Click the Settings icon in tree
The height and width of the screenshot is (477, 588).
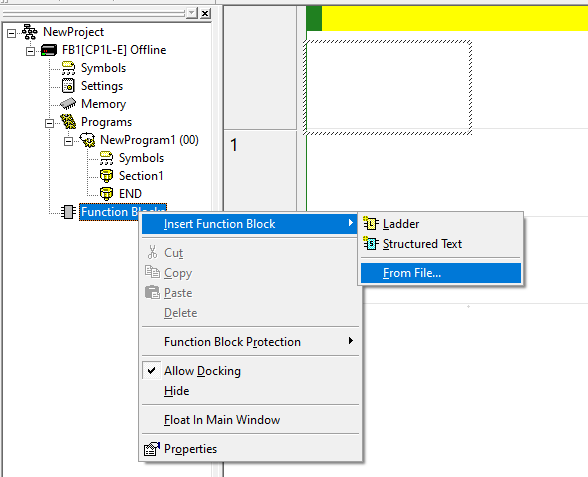coord(68,86)
